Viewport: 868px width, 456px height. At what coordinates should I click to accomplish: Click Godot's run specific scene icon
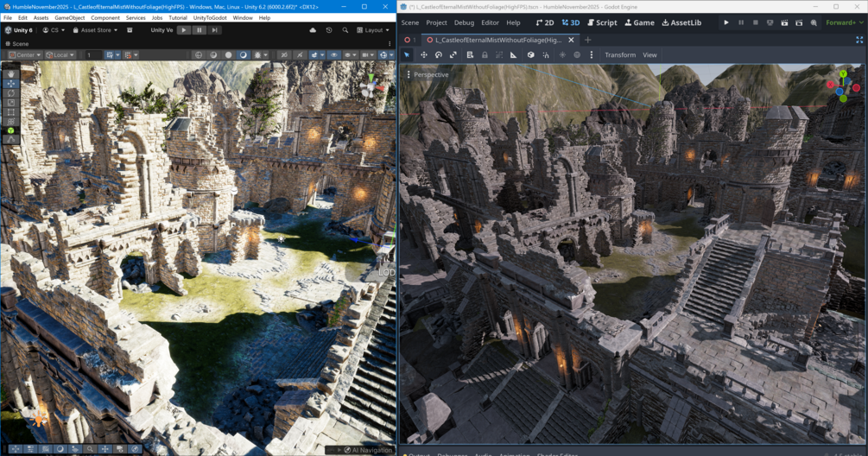pos(799,22)
